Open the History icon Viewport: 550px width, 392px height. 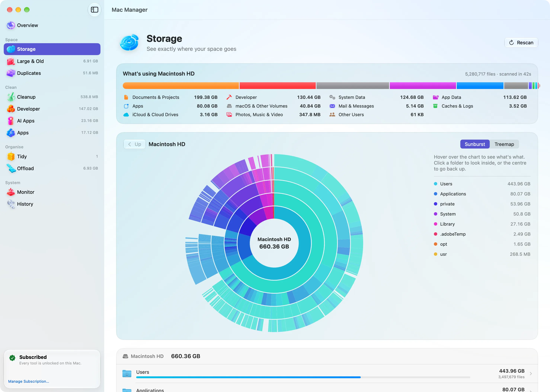[x=11, y=204]
